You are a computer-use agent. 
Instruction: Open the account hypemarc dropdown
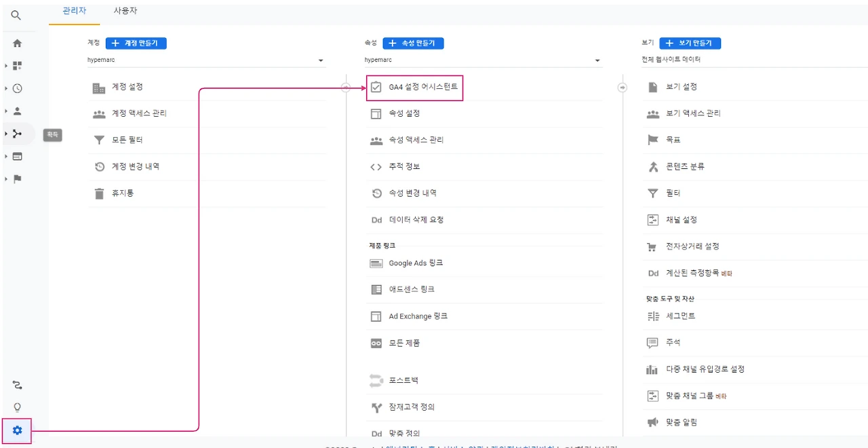[206, 60]
